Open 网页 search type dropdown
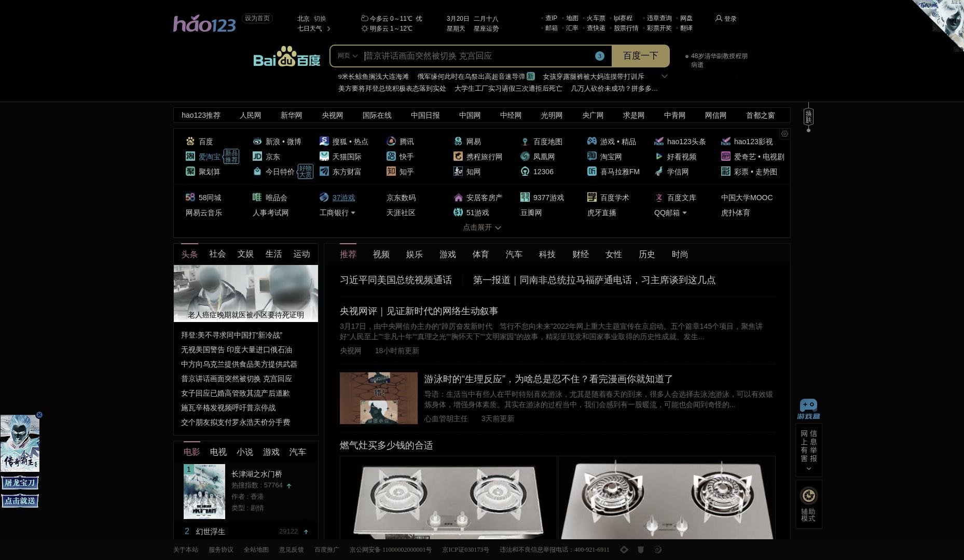Screen dimensions: 964x560 (x=347, y=55)
